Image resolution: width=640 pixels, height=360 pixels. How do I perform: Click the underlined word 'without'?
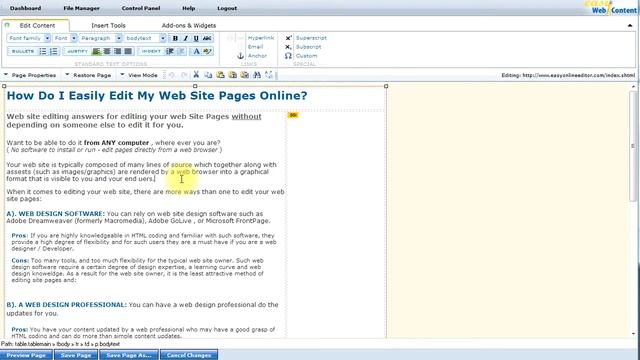tap(247, 117)
